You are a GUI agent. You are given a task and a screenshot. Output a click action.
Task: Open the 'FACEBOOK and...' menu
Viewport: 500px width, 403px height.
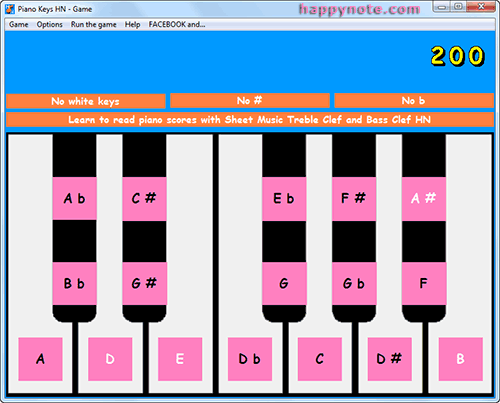coord(177,24)
